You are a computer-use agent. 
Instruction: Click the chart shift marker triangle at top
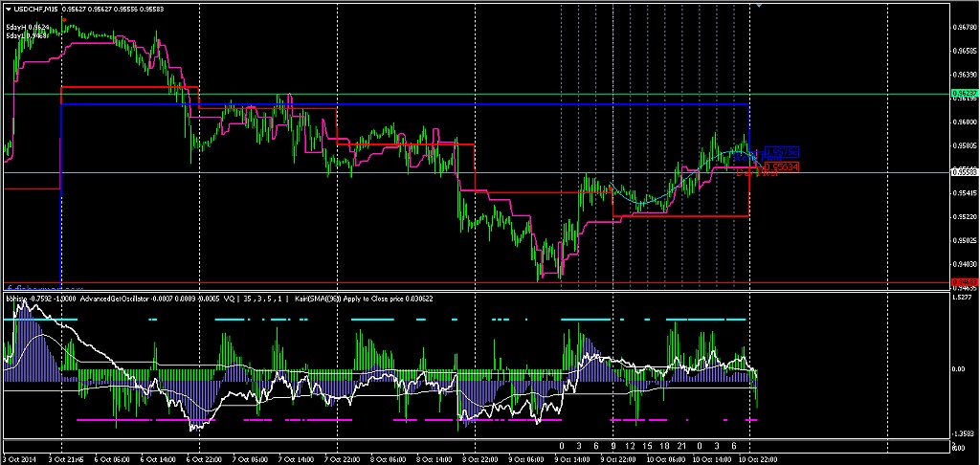click(761, 6)
